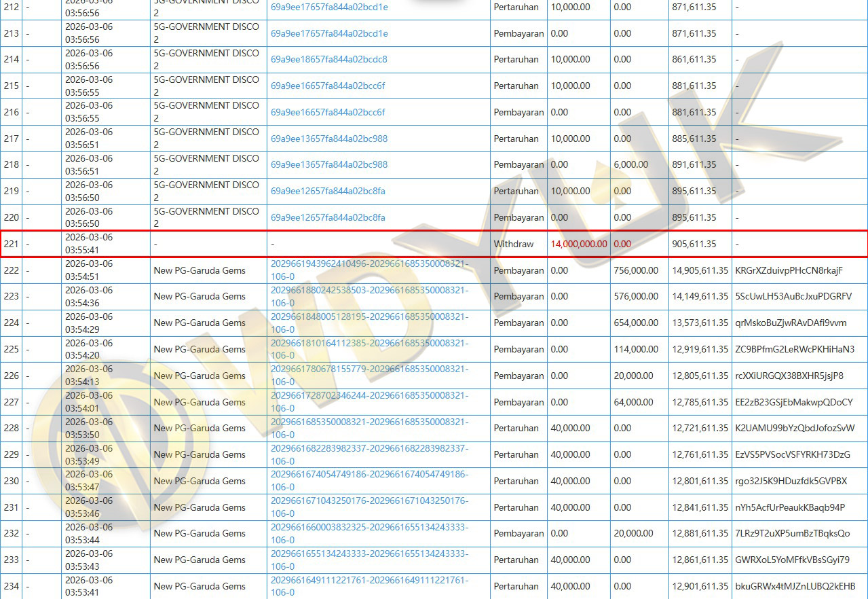Image resolution: width=868 pixels, height=599 pixels.
Task: Click the red 14,000,000.00 withdraw amount
Action: (578, 244)
